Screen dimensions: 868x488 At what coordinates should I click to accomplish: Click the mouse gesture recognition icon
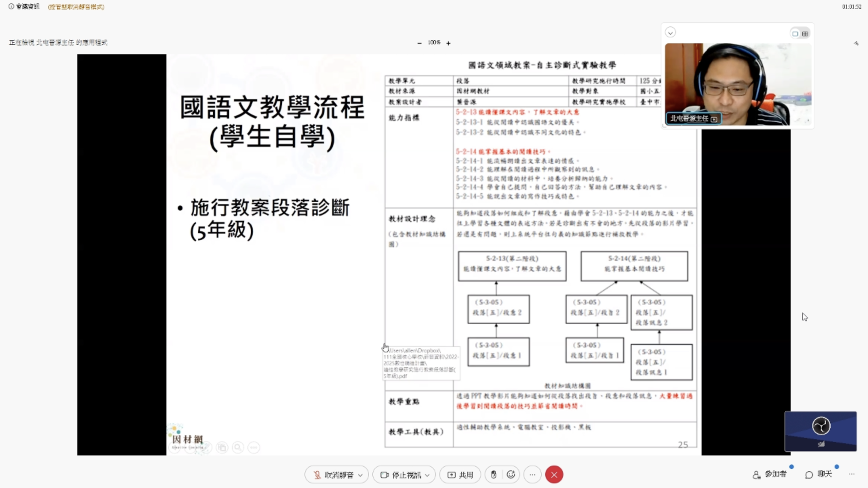[493, 475]
